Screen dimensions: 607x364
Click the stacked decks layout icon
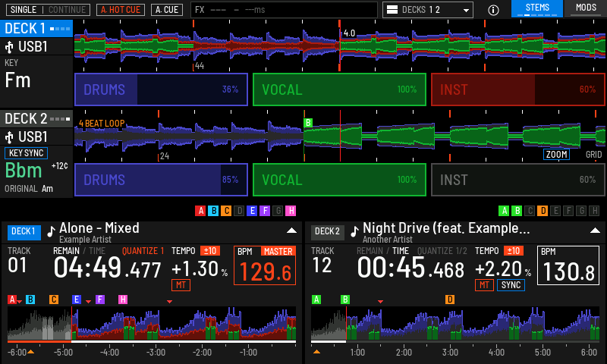coord(392,10)
